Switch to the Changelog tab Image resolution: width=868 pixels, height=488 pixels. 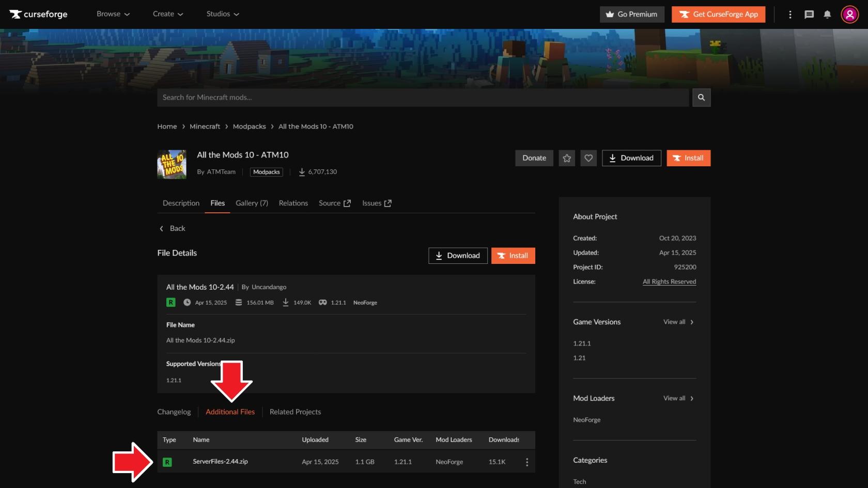click(x=174, y=412)
